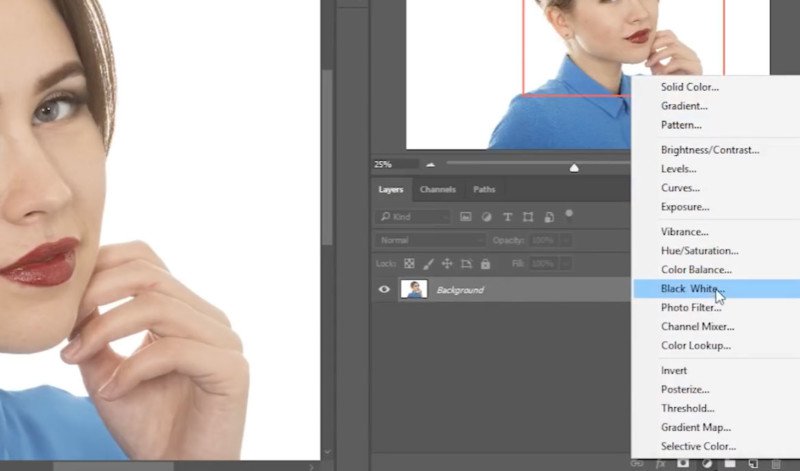Filter layers by shape layer icon
Image resolution: width=800 pixels, height=471 pixels.
pos(527,217)
